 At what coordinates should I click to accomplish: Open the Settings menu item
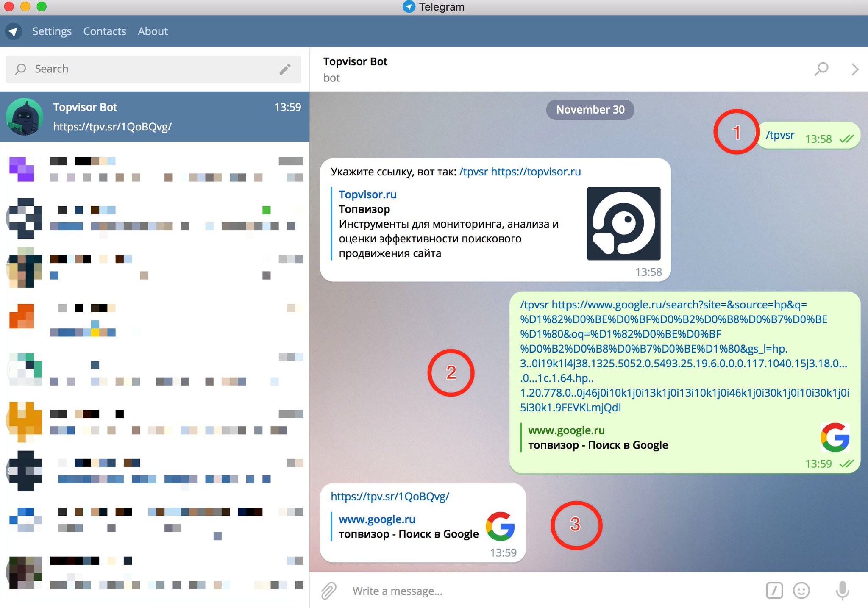tap(52, 31)
